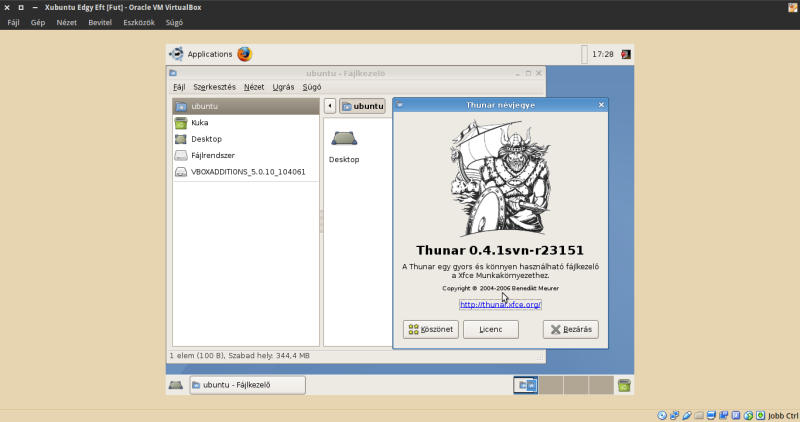800x422 pixels.
Task: Click the show desktop icon in bottom panel
Action: 175,385
